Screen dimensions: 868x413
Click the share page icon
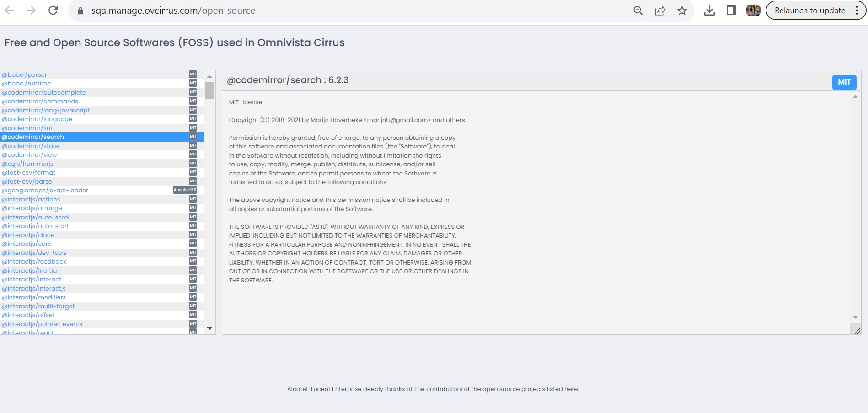tap(660, 11)
